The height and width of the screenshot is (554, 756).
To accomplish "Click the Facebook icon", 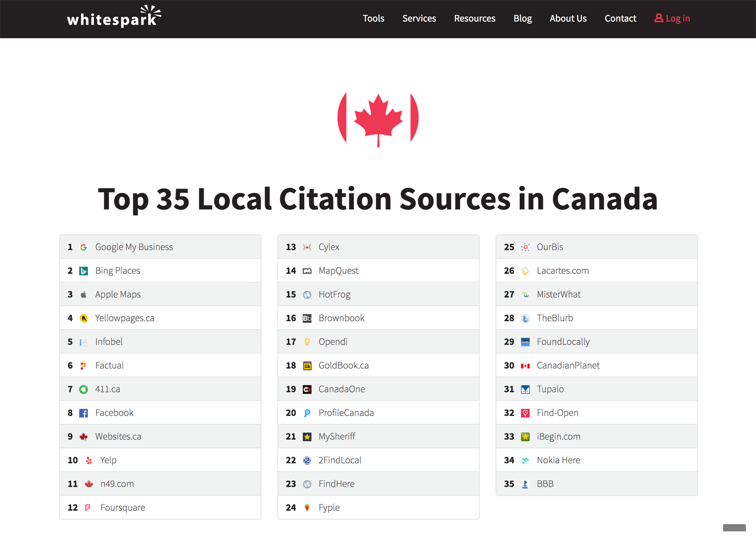I will click(84, 413).
